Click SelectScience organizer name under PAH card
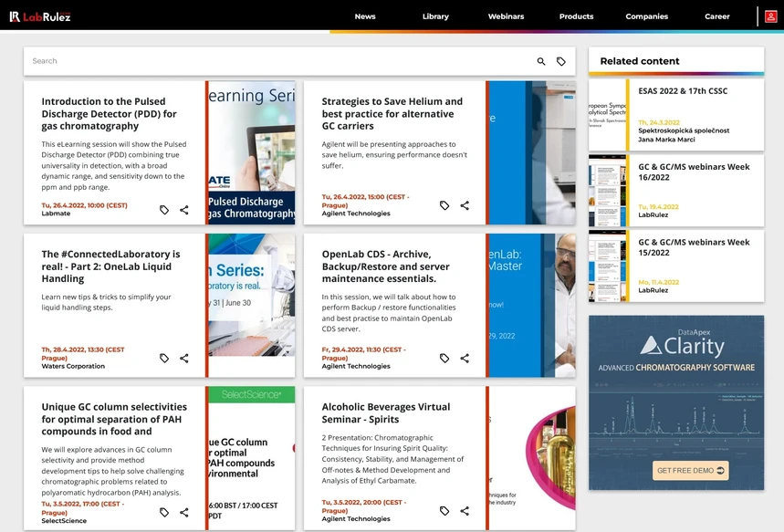The width and height of the screenshot is (784, 532). coord(64,520)
